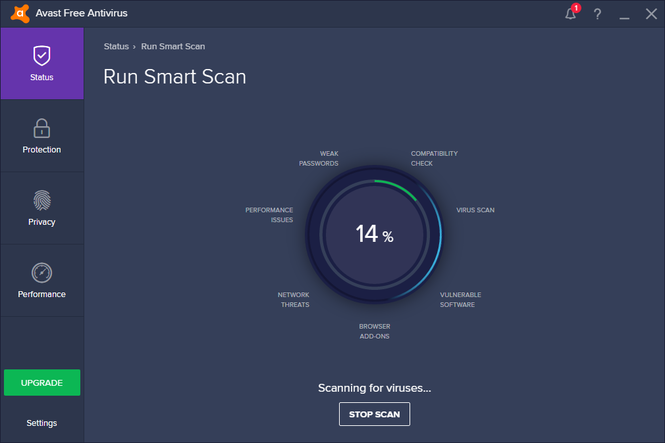
Task: Select the Compatibility Check label
Action: click(x=434, y=158)
